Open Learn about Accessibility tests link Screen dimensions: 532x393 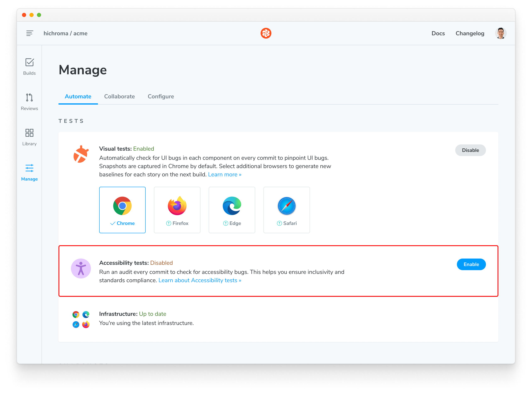click(200, 280)
